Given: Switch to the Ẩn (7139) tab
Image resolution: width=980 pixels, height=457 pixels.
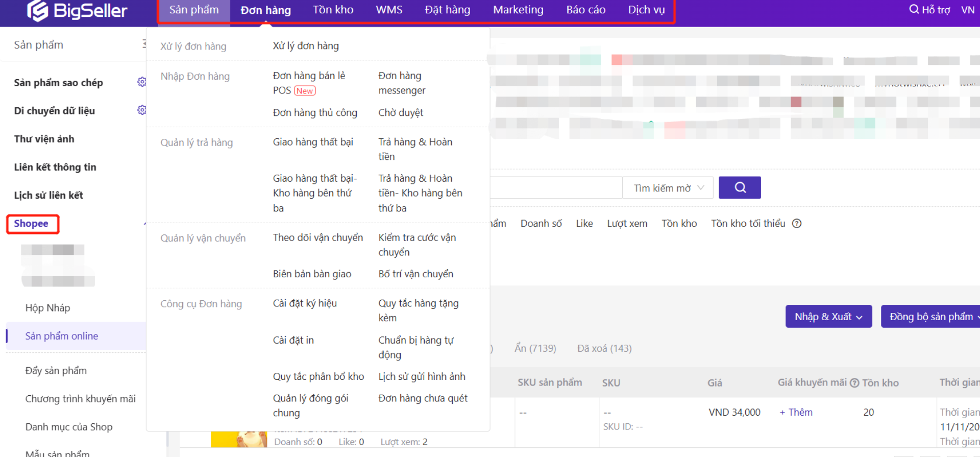Looking at the screenshot, I should 535,348.
